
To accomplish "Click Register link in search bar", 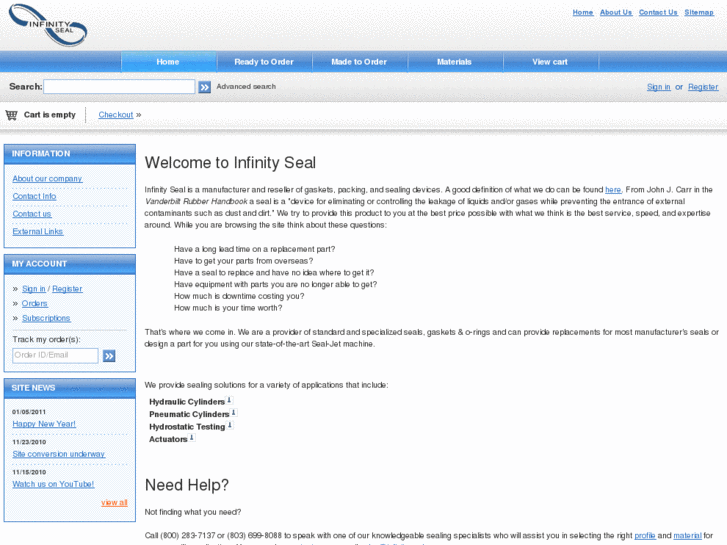I will (703, 87).
